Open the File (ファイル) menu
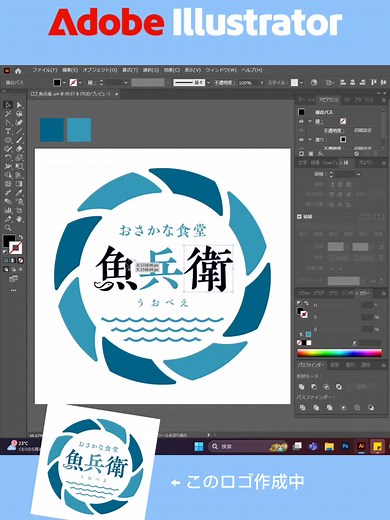This screenshot has height=520, width=390. click(45, 70)
